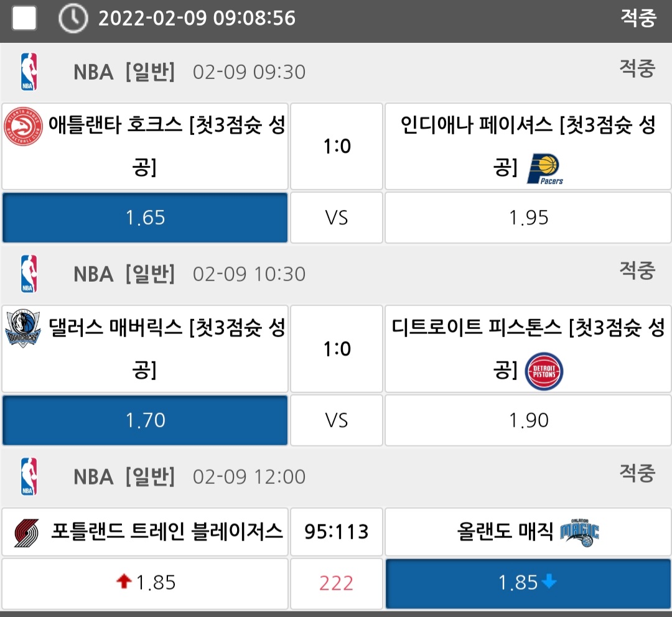Click the NBA logo for the 12:00 game
The height and width of the screenshot is (617, 672).
coord(29,476)
